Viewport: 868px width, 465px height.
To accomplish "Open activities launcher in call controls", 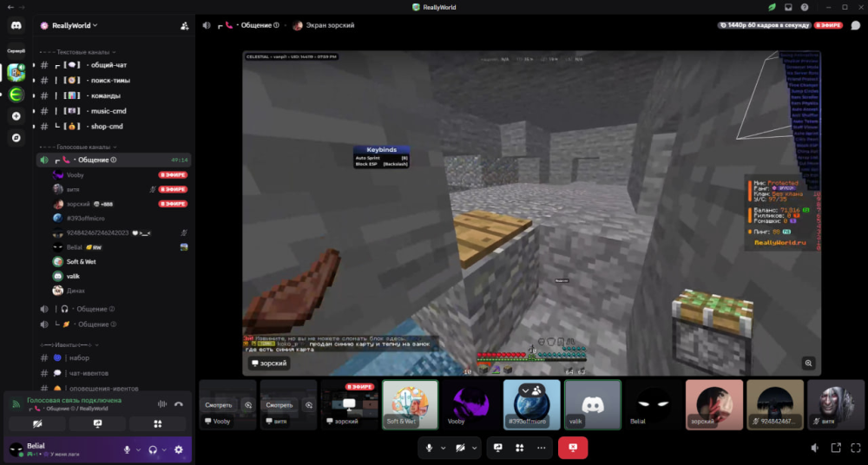I will 519,448.
